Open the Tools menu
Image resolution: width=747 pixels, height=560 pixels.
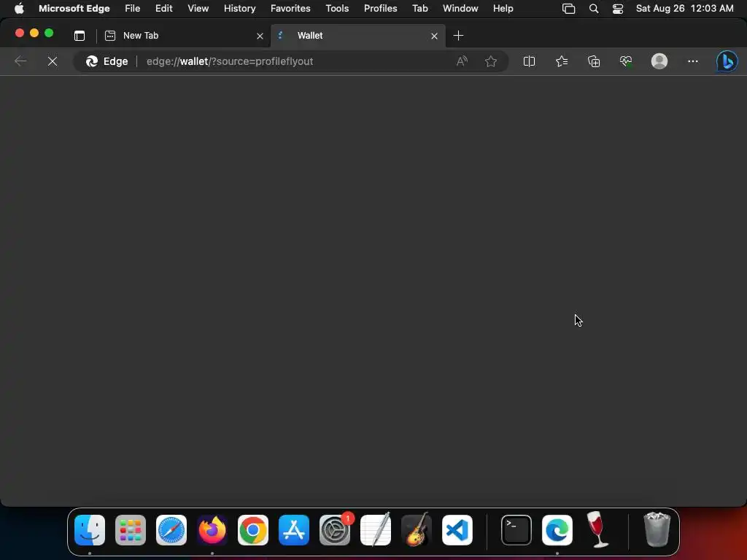coord(337,9)
